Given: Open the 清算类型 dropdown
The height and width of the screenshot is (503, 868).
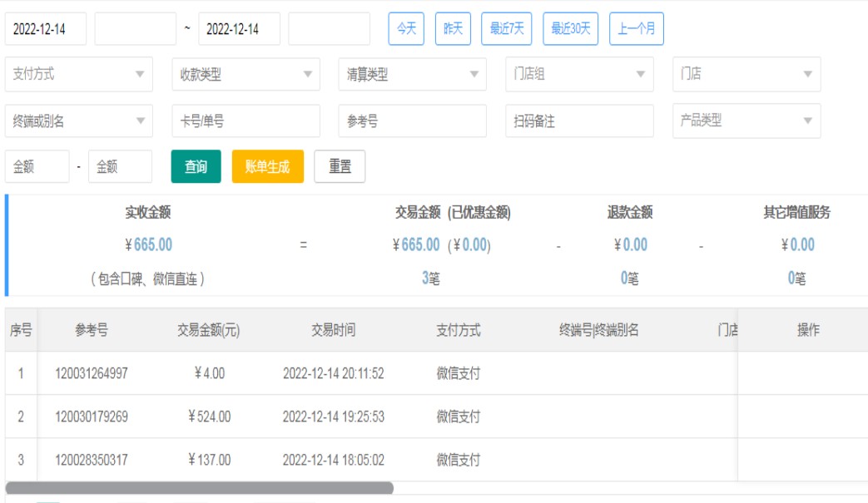Looking at the screenshot, I should point(412,74).
